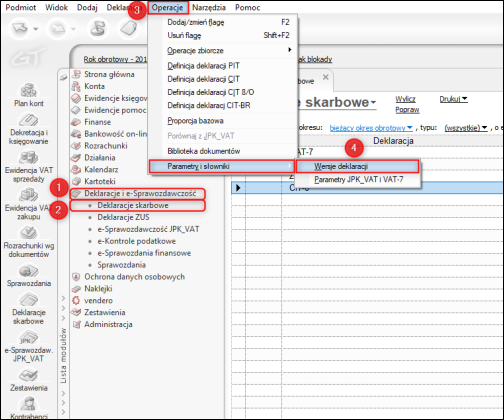504x420 pixels.
Task: Select Konta in module tree
Action: pos(94,86)
